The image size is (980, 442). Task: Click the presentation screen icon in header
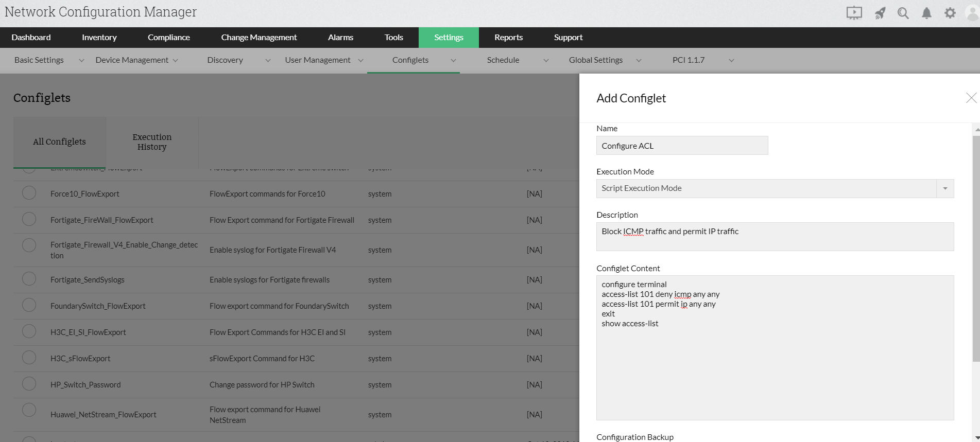tap(854, 13)
